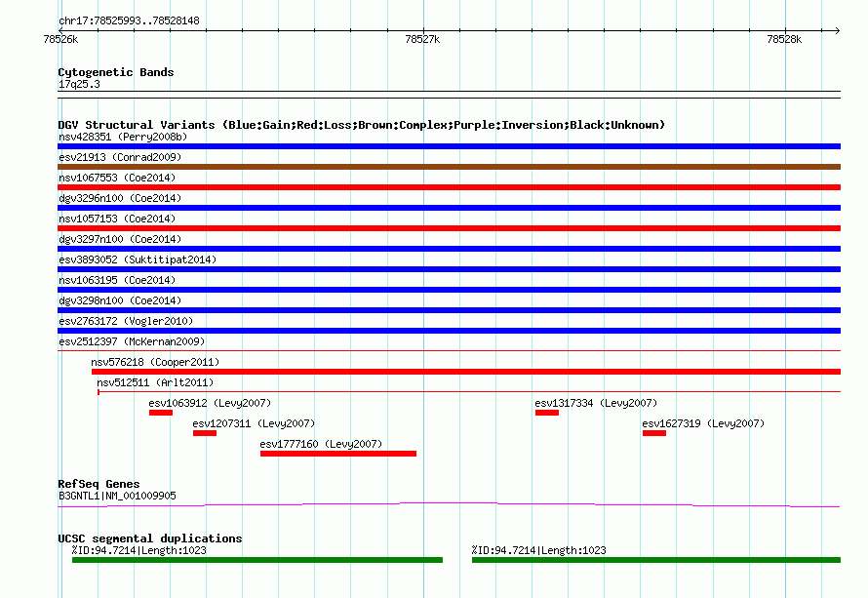Click the dgv3298n100 (Coe2014) label
This screenshot has height=598, width=868.
point(120,300)
